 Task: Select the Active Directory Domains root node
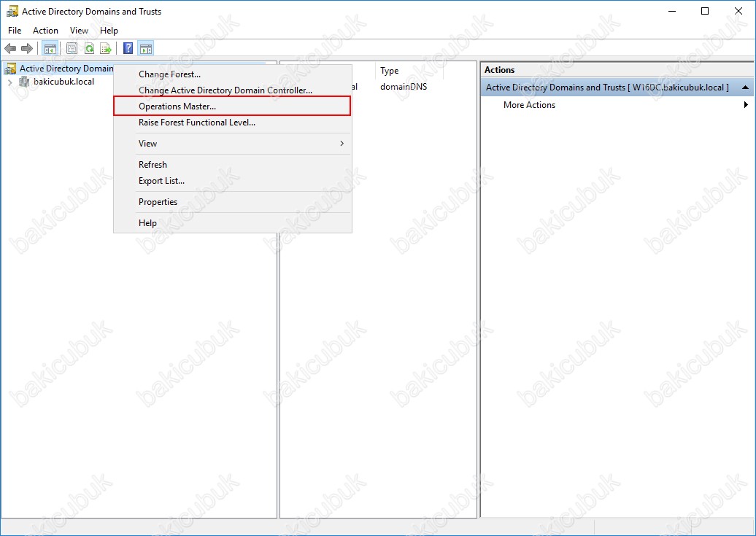[x=66, y=69]
